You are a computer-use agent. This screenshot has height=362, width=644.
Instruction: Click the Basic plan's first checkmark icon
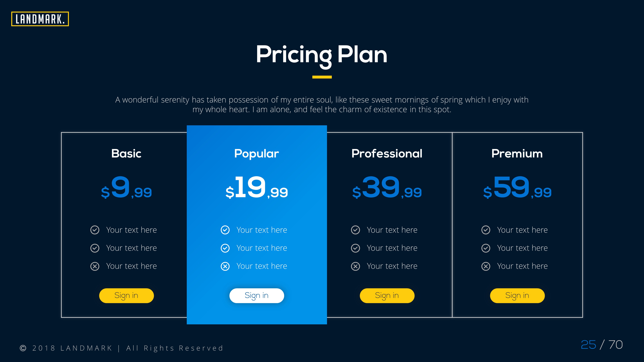tap(95, 230)
